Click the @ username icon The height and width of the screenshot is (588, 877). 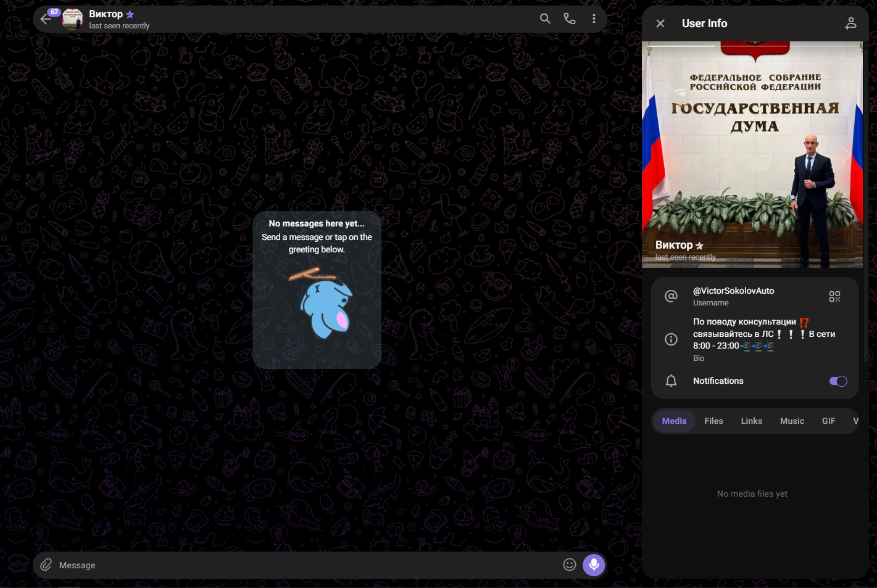(671, 296)
